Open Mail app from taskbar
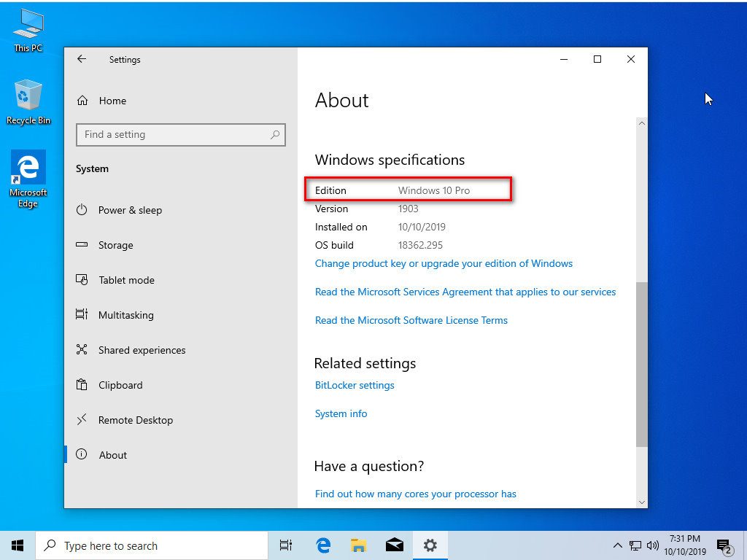 point(395,545)
